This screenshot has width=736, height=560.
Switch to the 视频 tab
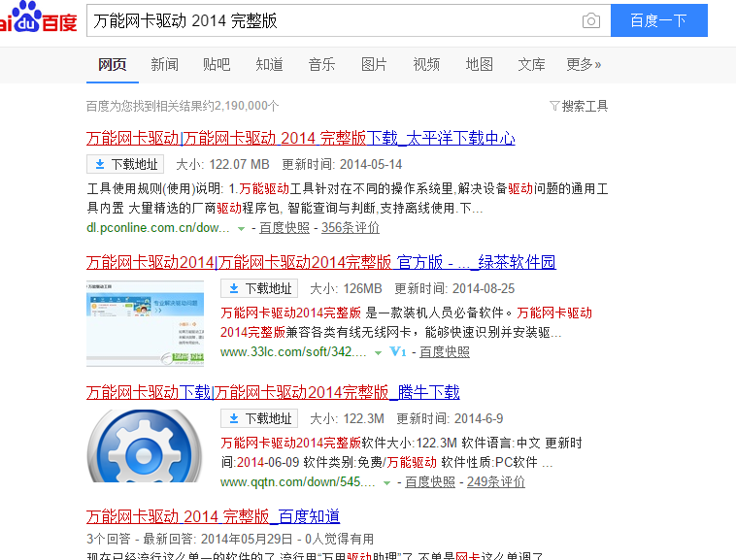pos(426,64)
